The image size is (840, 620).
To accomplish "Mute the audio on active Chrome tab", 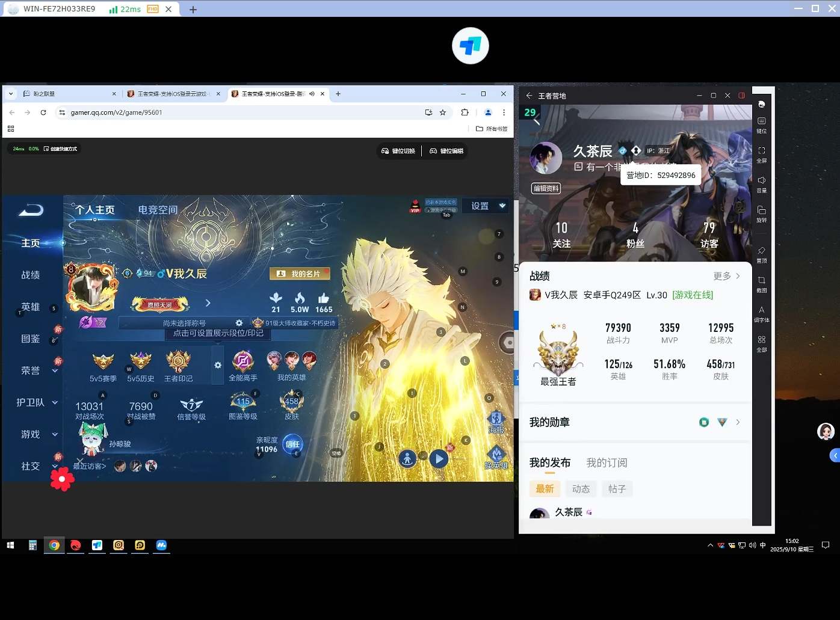I will (x=312, y=94).
